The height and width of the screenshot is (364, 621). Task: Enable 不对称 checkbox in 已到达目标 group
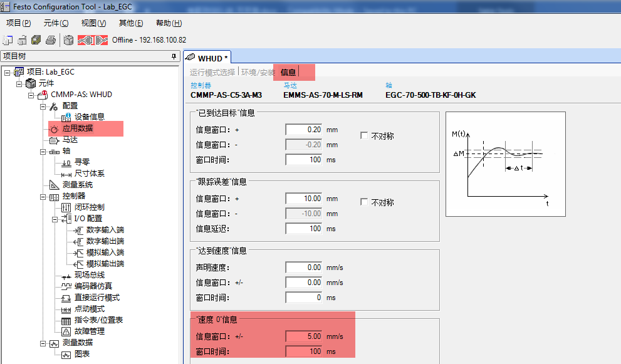[364, 135]
